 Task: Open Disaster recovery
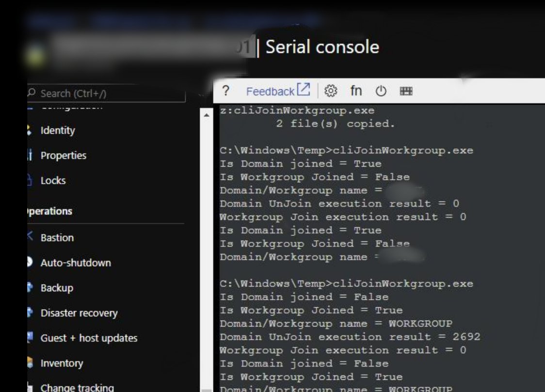(x=79, y=313)
